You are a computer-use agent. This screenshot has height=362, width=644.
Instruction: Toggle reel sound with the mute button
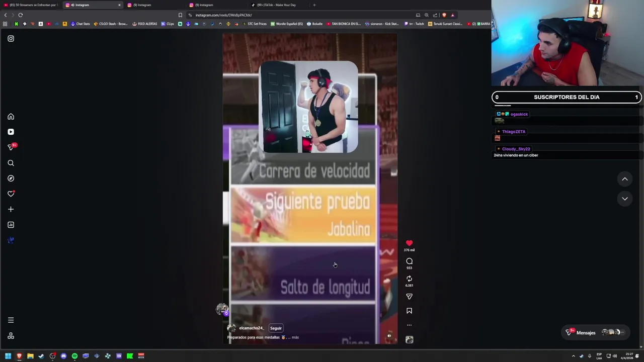[x=389, y=336]
